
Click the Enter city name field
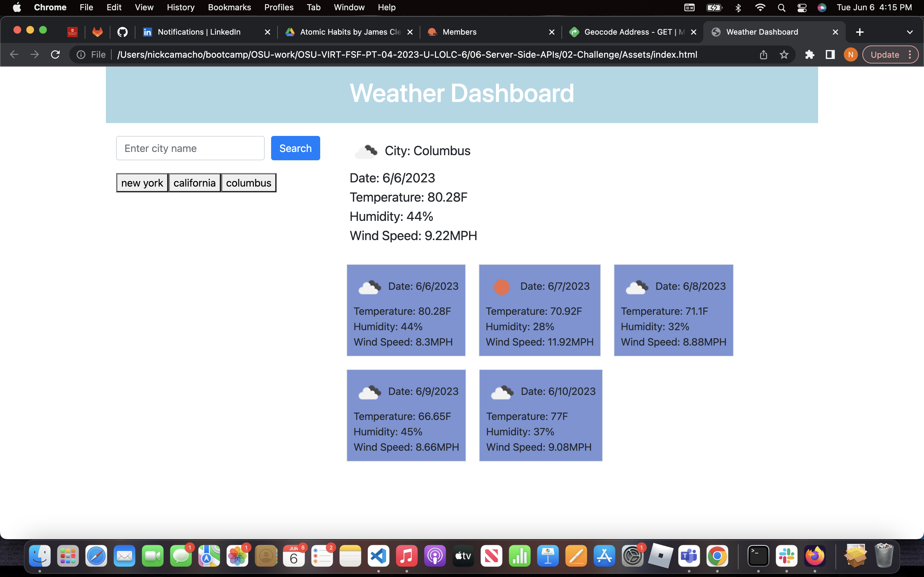coord(190,148)
